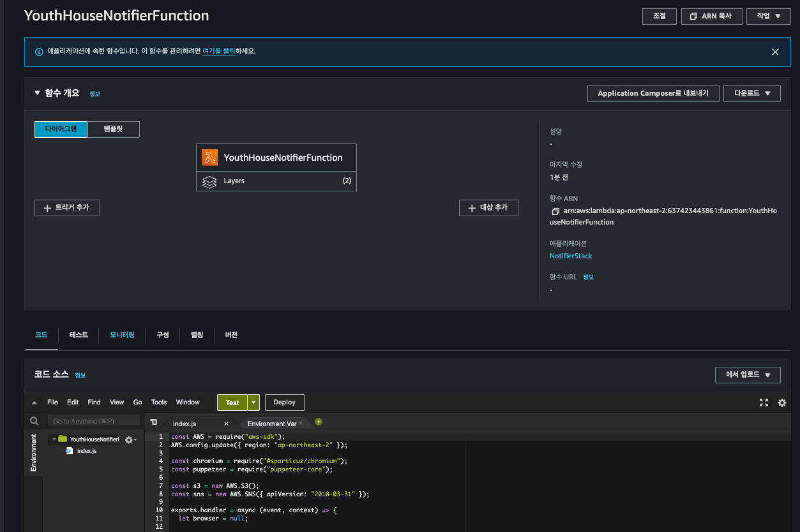
Task: Open the 정보 link next to 함수 URL
Action: pyautogui.click(x=588, y=277)
